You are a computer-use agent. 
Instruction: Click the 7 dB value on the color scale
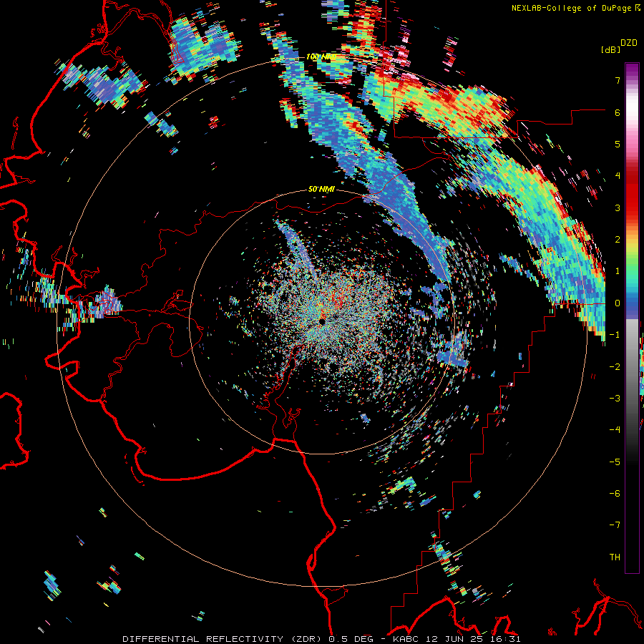tap(618, 80)
